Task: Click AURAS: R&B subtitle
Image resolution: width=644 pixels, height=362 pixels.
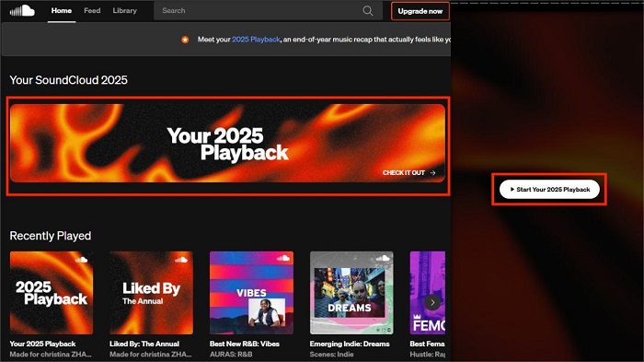Action: [231, 355]
